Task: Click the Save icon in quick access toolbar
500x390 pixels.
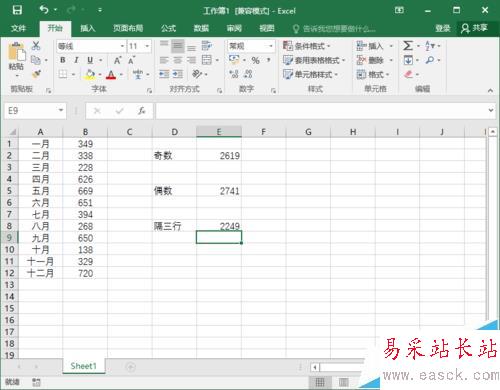Action: (17, 10)
